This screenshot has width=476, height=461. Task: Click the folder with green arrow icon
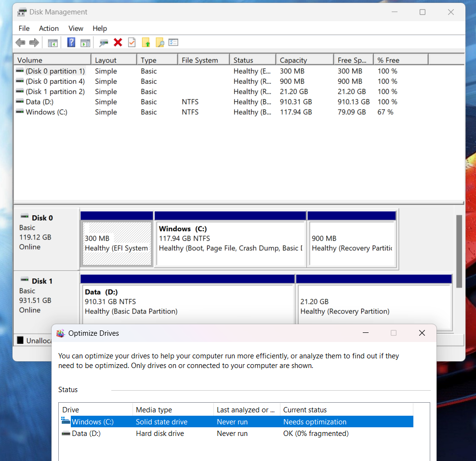pyautogui.click(x=146, y=42)
